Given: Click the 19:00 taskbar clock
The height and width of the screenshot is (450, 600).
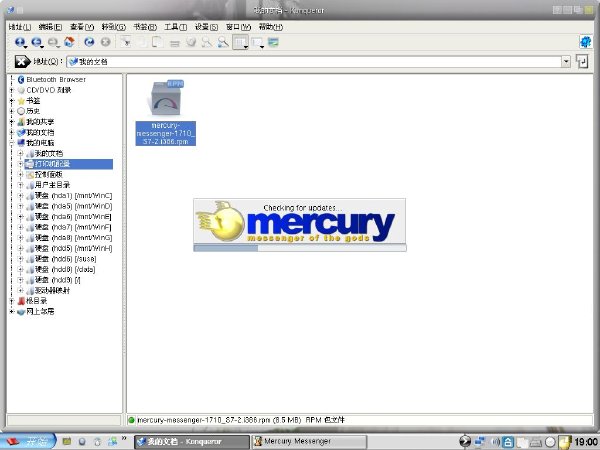Looking at the screenshot, I should [x=585, y=442].
